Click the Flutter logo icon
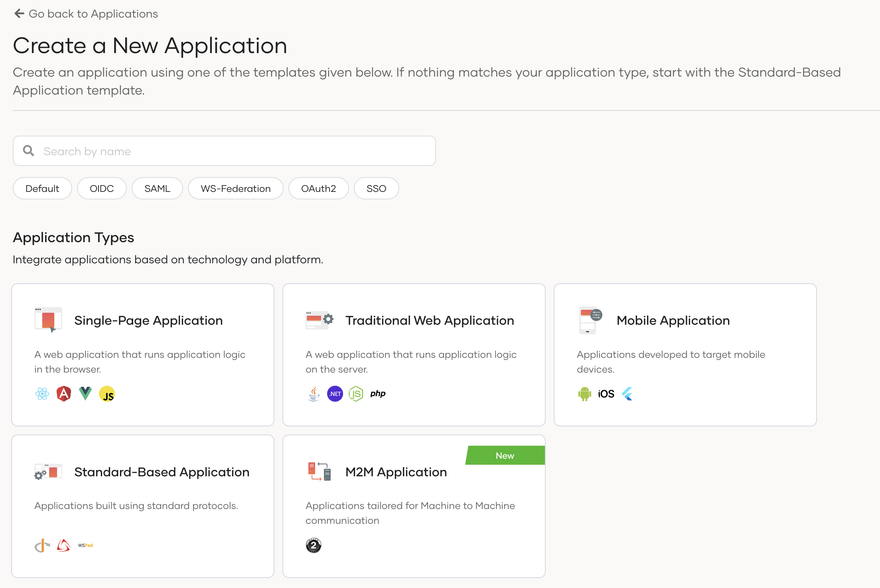The width and height of the screenshot is (880, 588). (627, 394)
